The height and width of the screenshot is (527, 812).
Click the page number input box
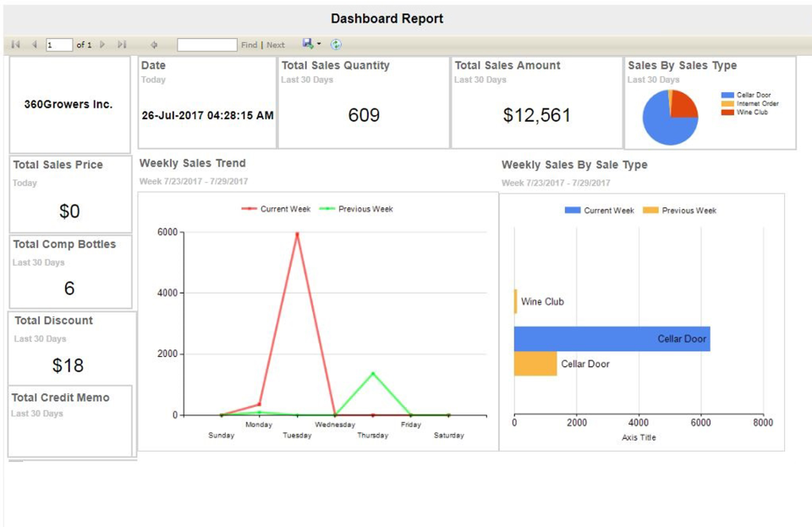(58, 44)
